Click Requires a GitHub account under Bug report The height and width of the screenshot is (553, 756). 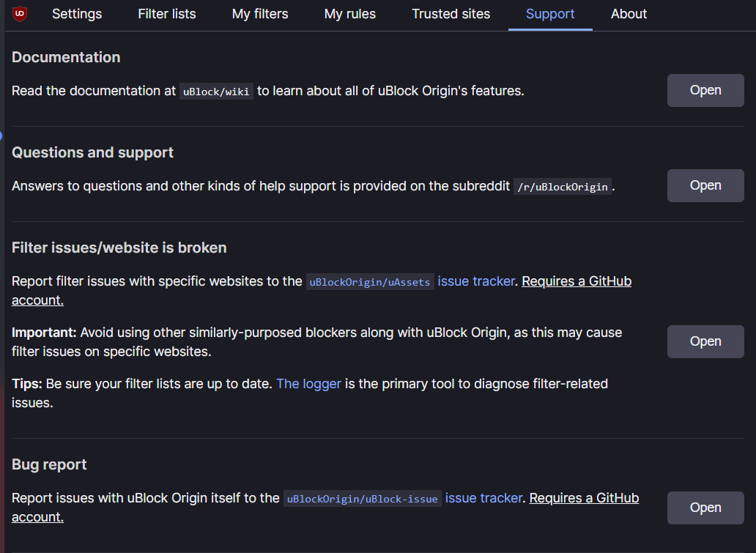[x=583, y=498]
